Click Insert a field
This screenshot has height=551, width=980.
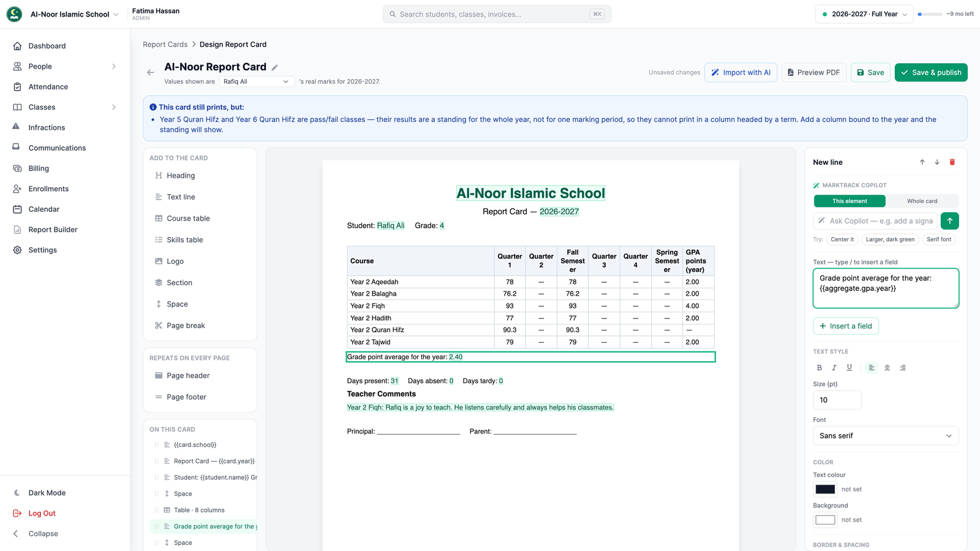pos(845,326)
